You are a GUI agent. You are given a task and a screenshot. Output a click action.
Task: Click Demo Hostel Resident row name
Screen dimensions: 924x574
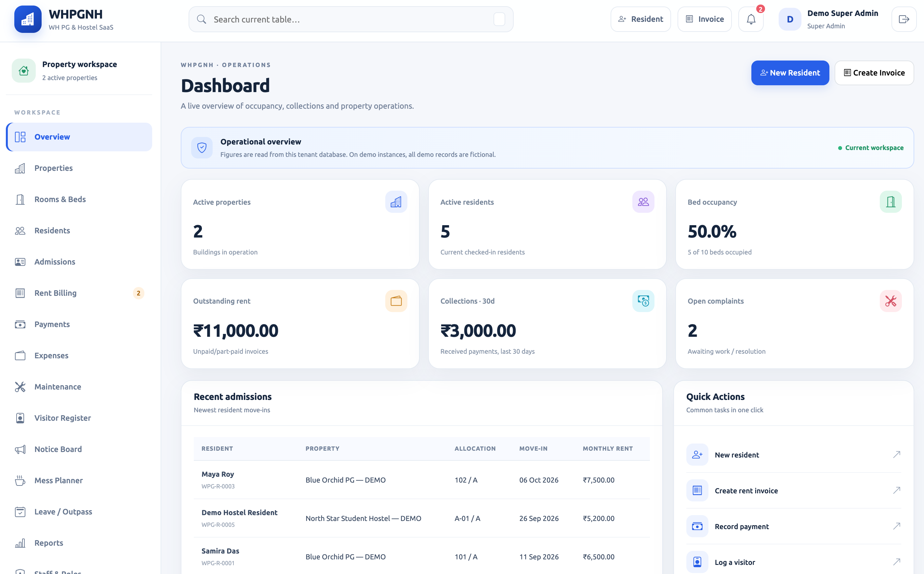click(x=239, y=512)
